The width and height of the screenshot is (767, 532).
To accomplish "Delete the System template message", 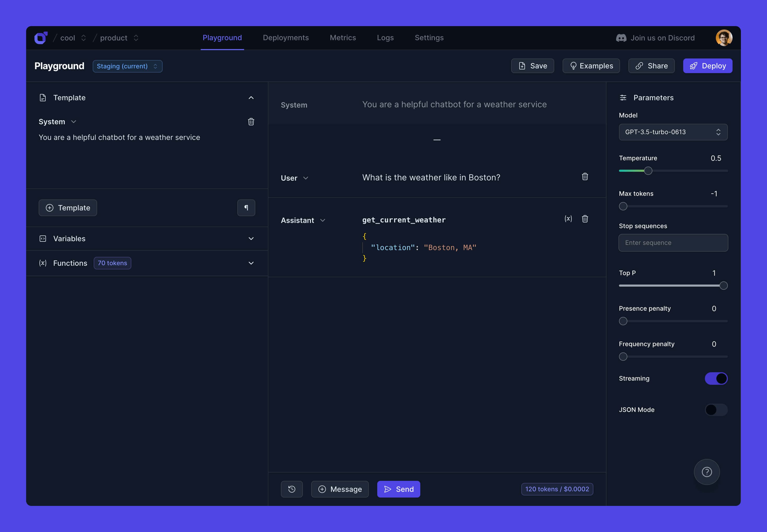I will (x=251, y=122).
